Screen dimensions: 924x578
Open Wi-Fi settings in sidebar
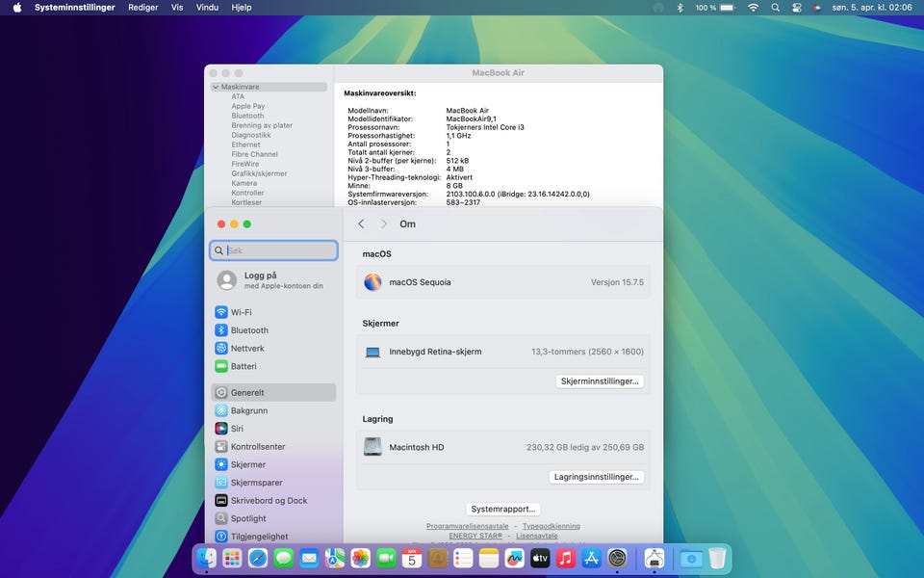pos(273,312)
